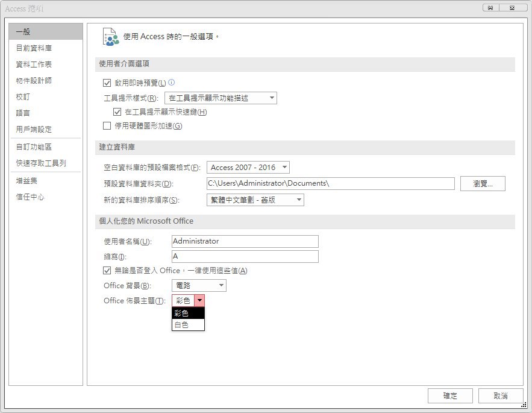Click the 取消 button
Image resolution: width=532 pixels, height=413 pixels.
click(x=501, y=396)
